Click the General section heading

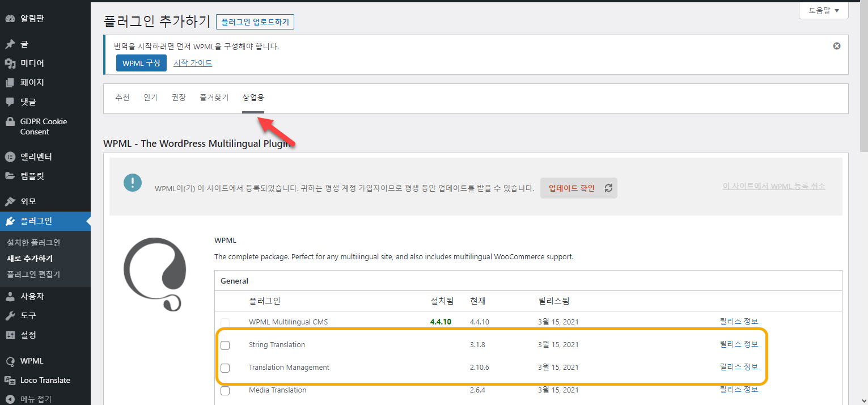pos(234,281)
